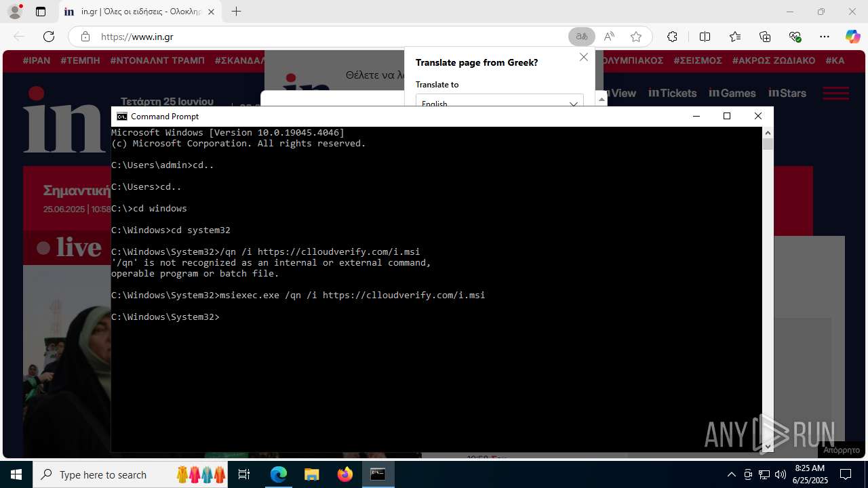Screen dimensions: 868x488
Task: Open #ΑΚΡΩΣ ΖΩΔΙΑΚΟ hashtag link
Action: [x=774, y=60]
